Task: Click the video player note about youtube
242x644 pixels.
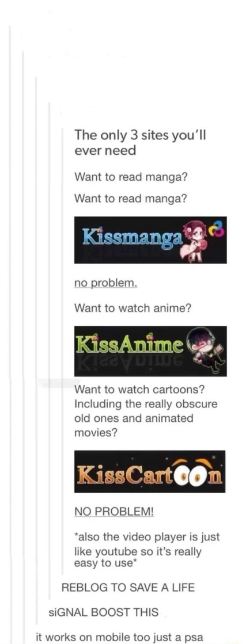Action: tap(147, 550)
